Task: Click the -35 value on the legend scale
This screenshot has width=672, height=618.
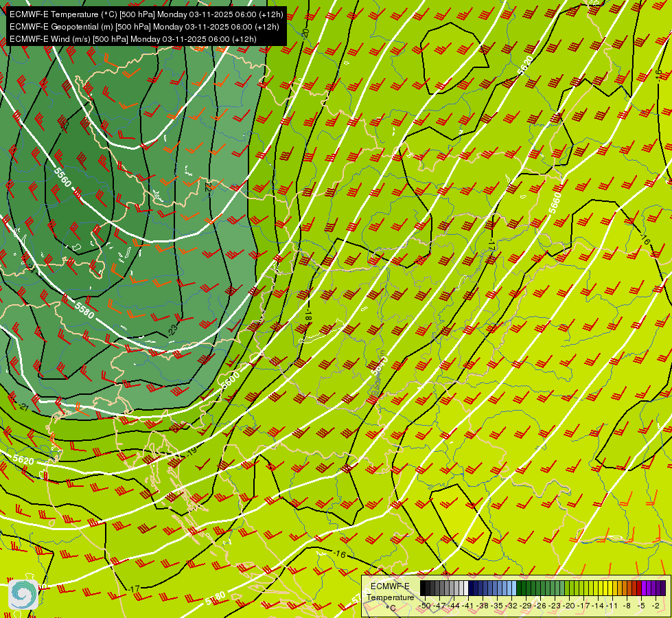Action: 497,606
